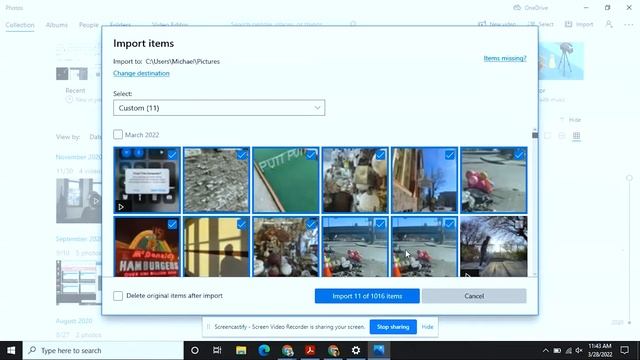
Task: Click the Select icon in Photos toolbar
Action: coord(531,24)
